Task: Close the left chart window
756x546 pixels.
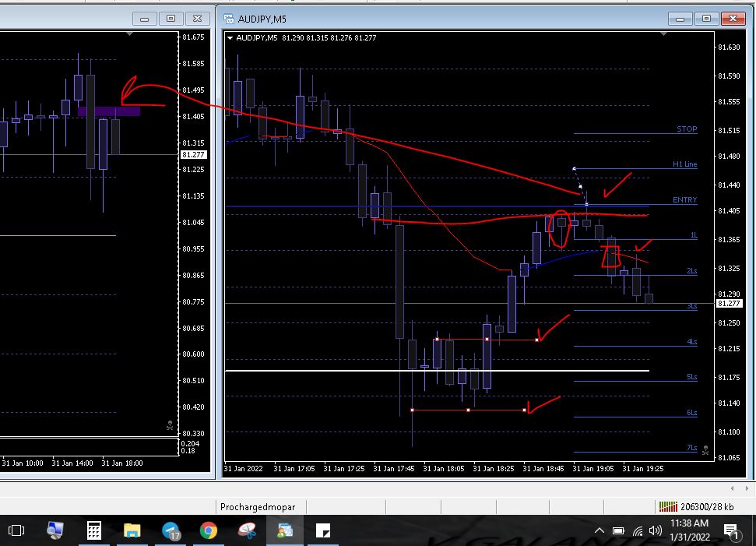Action: pos(197,19)
